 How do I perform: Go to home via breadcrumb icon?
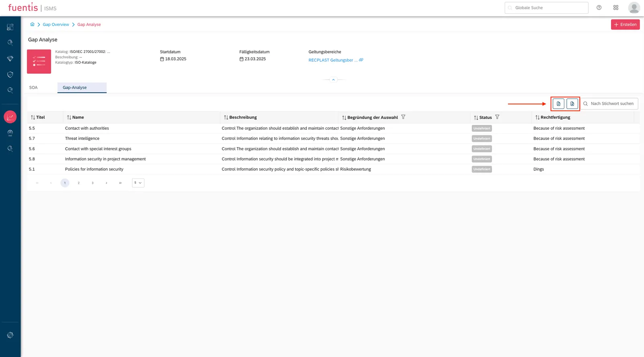(32, 24)
